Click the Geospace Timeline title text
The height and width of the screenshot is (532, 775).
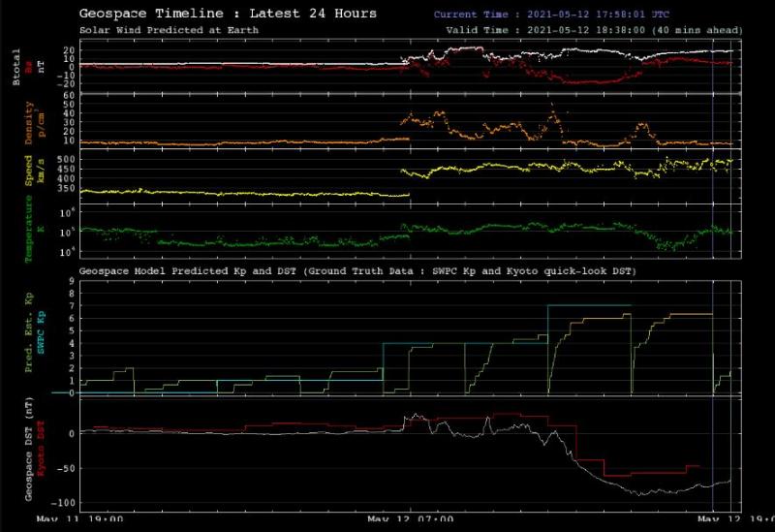pyautogui.click(x=228, y=15)
